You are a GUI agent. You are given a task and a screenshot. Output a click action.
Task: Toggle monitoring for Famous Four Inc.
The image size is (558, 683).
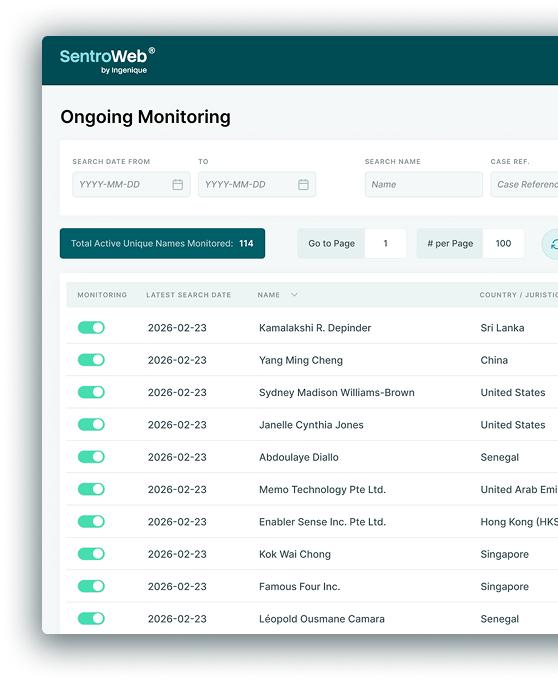[x=91, y=586]
